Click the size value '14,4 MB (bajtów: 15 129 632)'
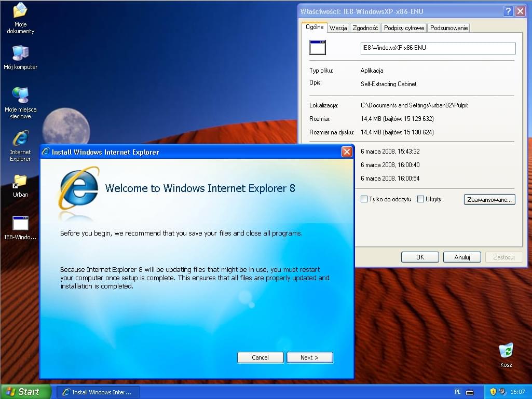Viewport: 532px width, 399px height. 397,119
